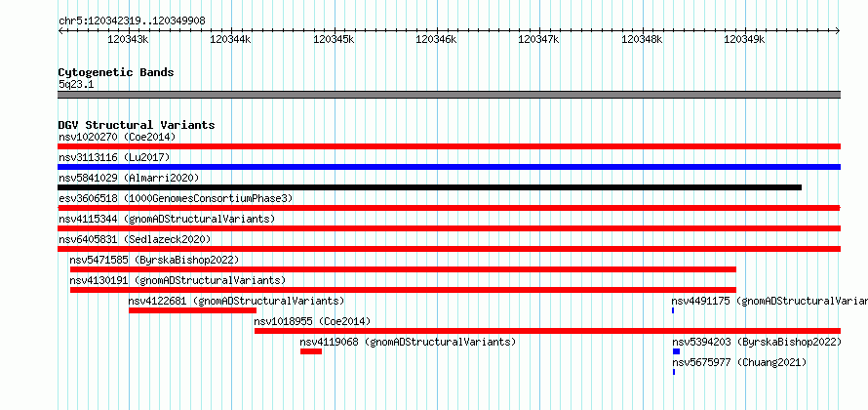Click the nsv5471585 (ByrskaBishop2022) red bar
Image resolution: width=868 pixels, height=410 pixels.
[403, 269]
